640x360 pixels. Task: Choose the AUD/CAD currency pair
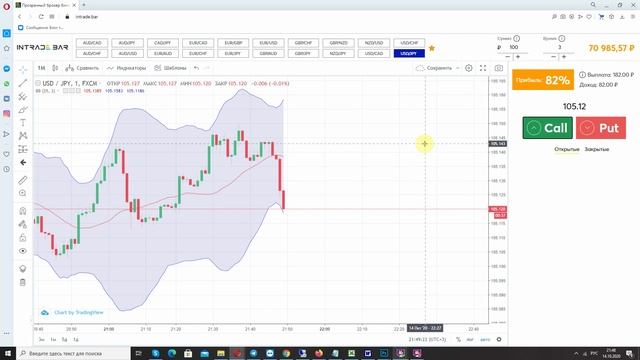tap(92, 43)
